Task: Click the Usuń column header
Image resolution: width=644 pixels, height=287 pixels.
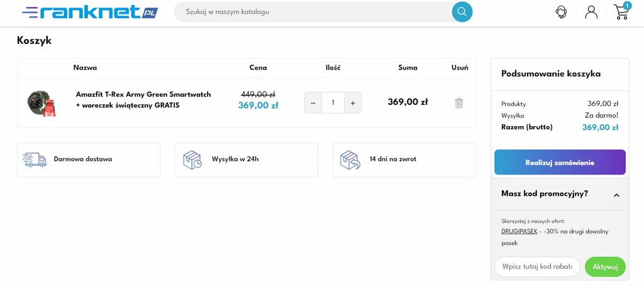Action: pyautogui.click(x=460, y=68)
